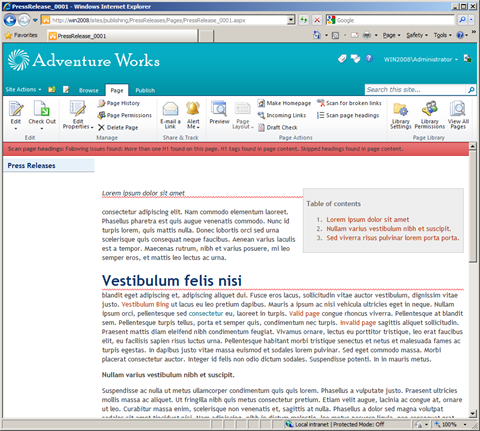Viewport: 480px width, 431px height.
Task: Open the Nullam varius vestibulum TOC link
Action: click(389, 229)
